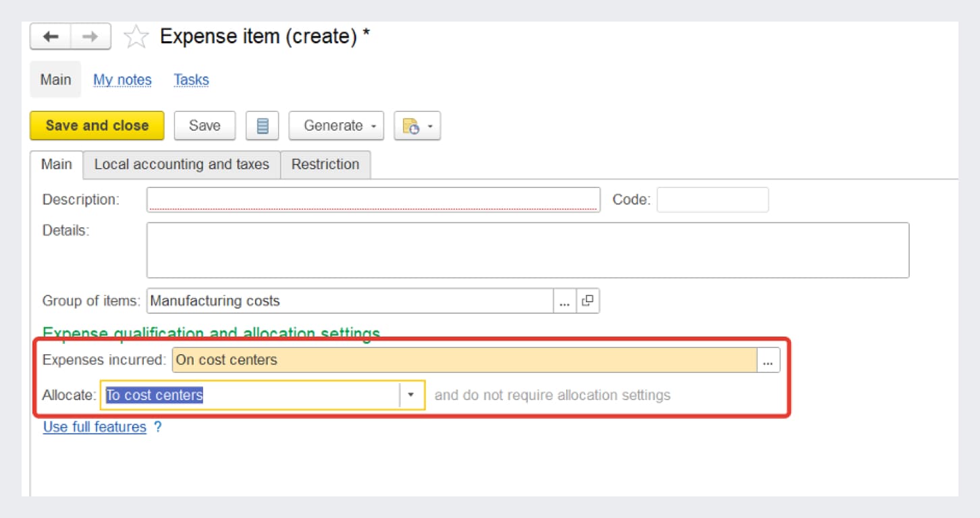Add expense item to favorites star
980x518 pixels.
click(136, 37)
